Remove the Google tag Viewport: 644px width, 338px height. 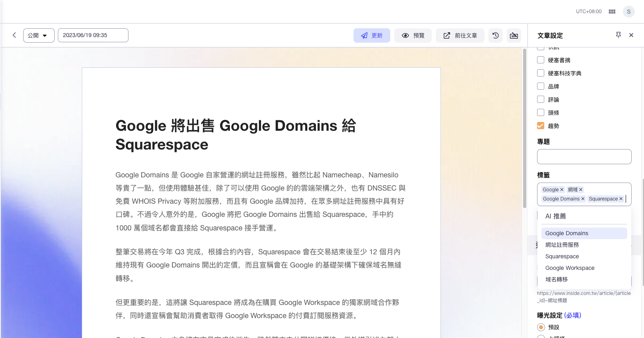point(562,190)
